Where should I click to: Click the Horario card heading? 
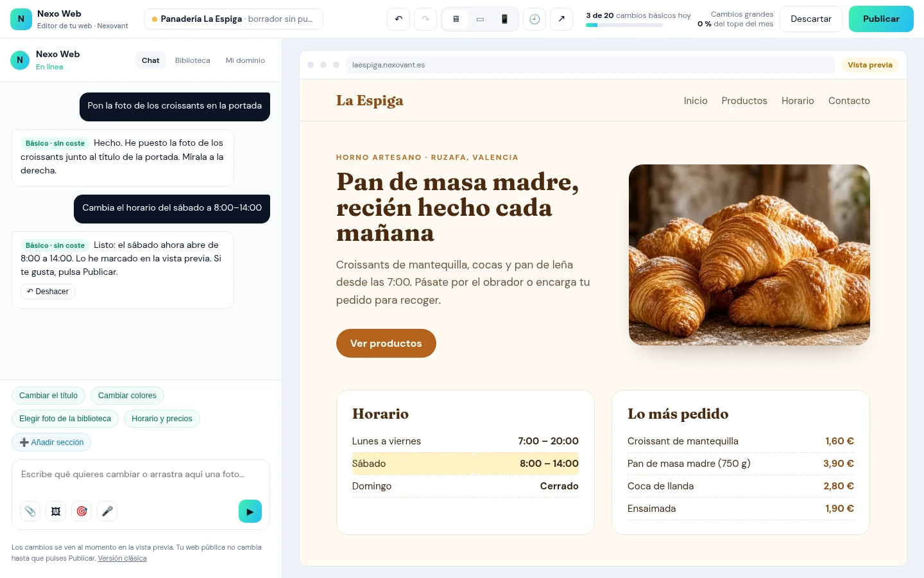pos(381,414)
